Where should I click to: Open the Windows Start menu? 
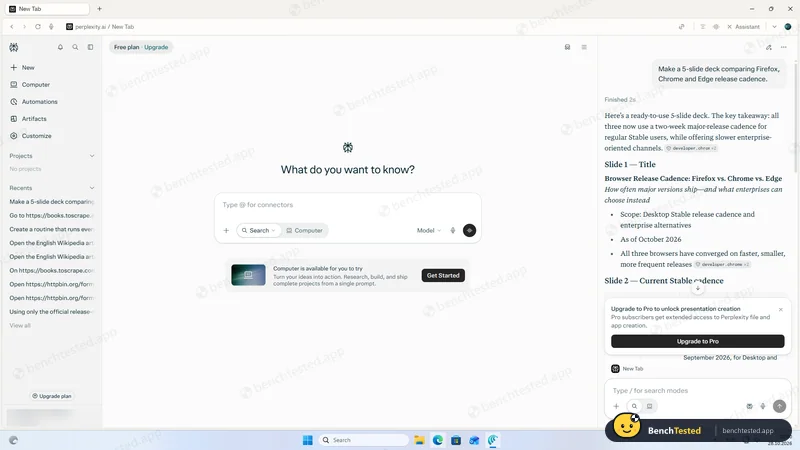pos(308,440)
